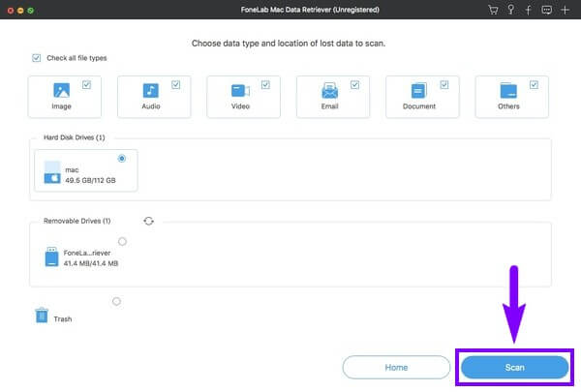This screenshot has height=392, width=581.
Task: Click the USB removable drive icon
Action: click(x=52, y=256)
